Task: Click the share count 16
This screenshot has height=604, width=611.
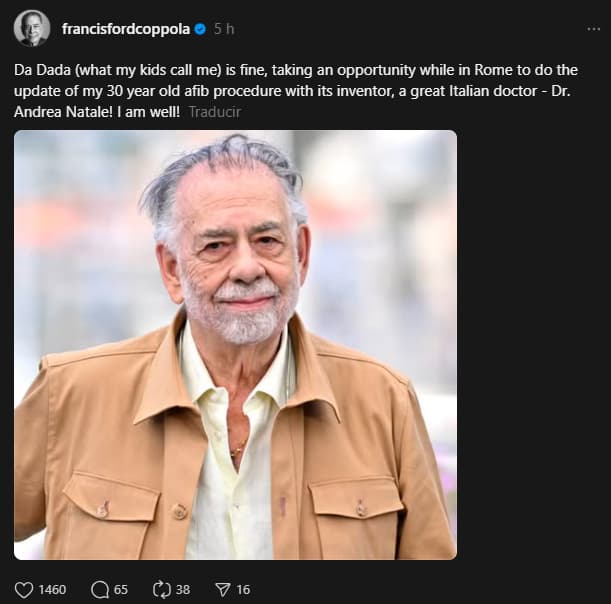Action: click(243, 589)
